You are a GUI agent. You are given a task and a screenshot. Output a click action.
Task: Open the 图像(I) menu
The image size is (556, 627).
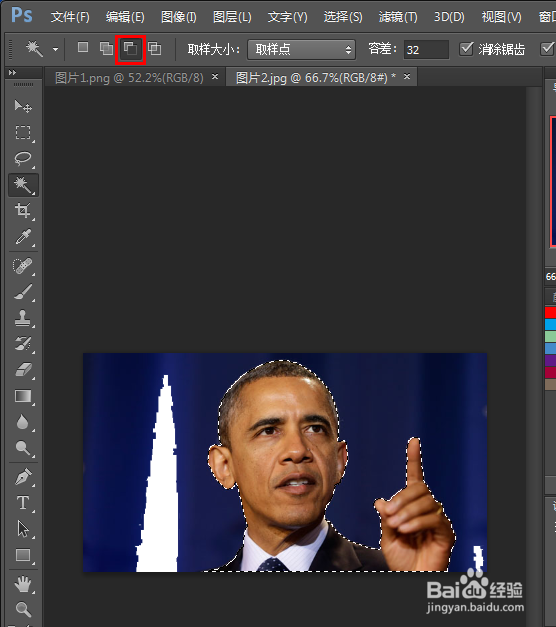[178, 17]
